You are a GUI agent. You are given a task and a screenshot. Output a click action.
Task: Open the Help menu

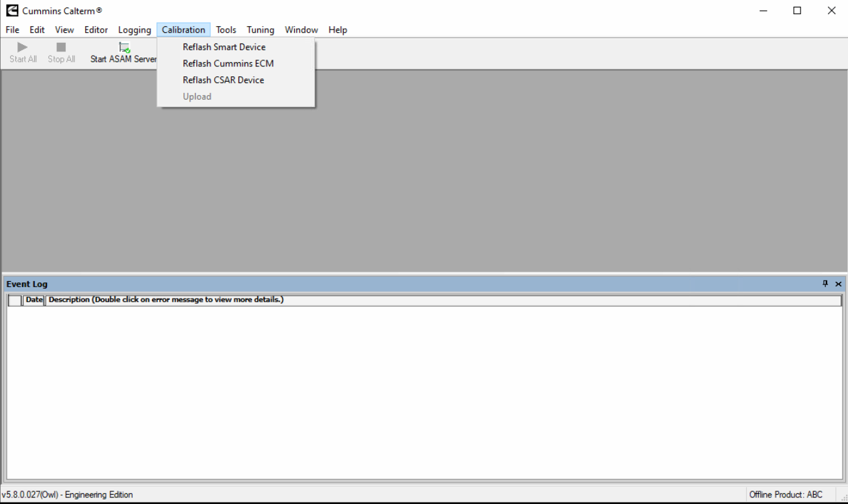click(x=338, y=30)
